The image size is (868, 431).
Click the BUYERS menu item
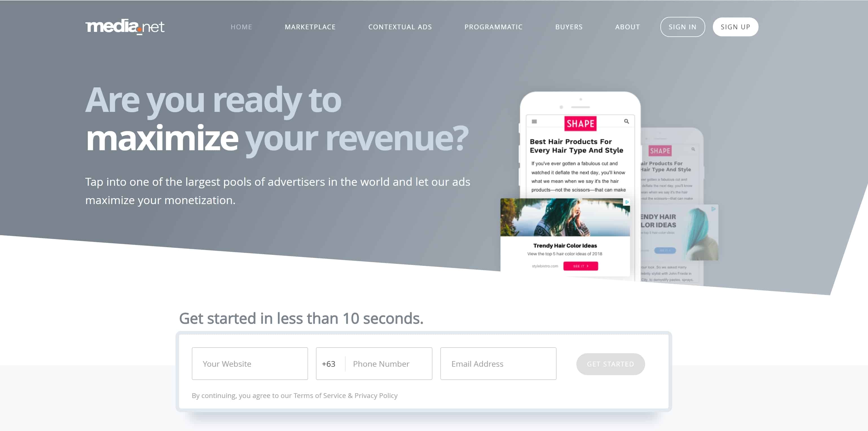(570, 26)
